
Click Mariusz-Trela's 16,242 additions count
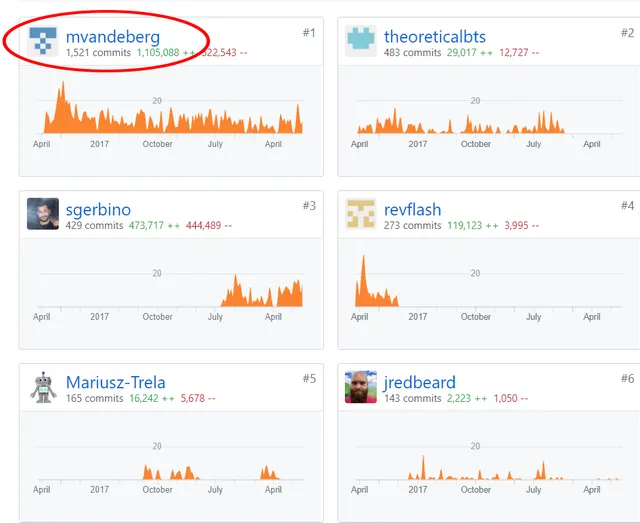click(152, 398)
